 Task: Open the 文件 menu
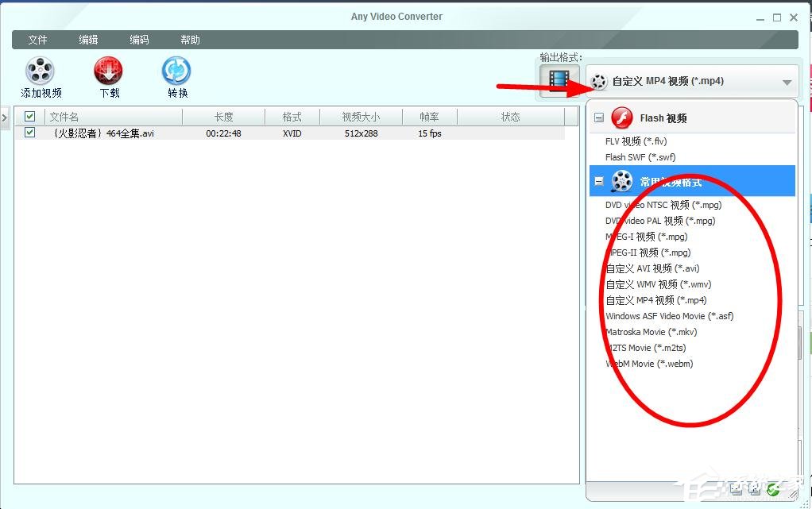point(38,39)
